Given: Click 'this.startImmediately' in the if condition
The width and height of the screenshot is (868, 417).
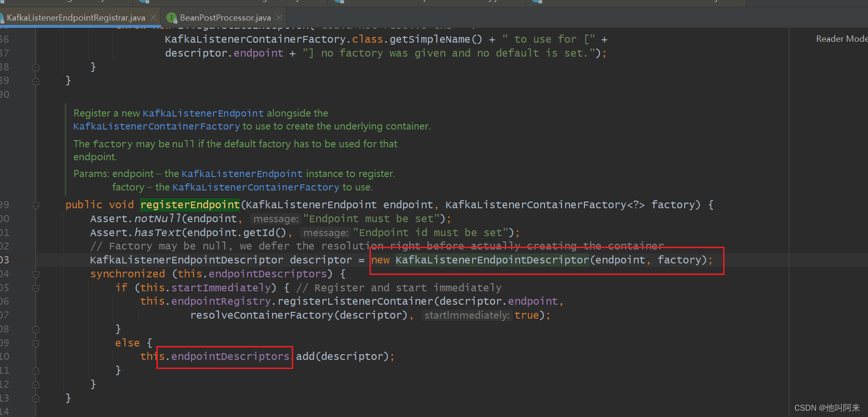Looking at the screenshot, I should click(x=206, y=288).
